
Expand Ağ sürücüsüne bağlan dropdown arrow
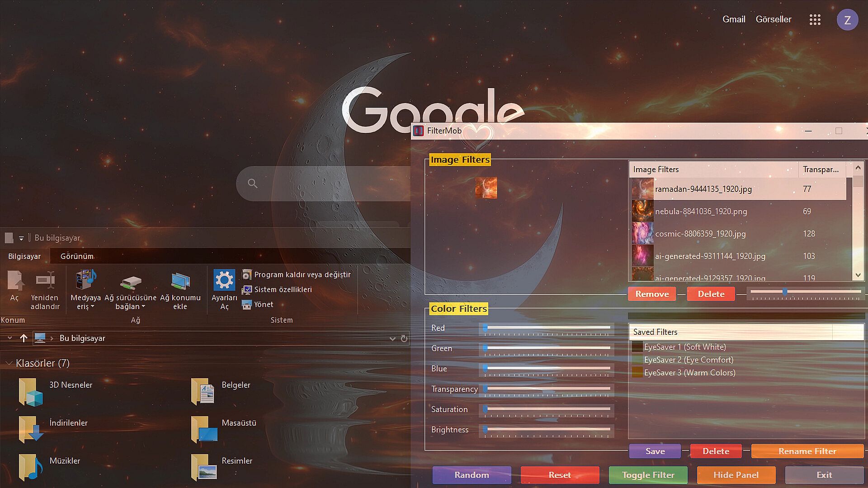pos(144,307)
